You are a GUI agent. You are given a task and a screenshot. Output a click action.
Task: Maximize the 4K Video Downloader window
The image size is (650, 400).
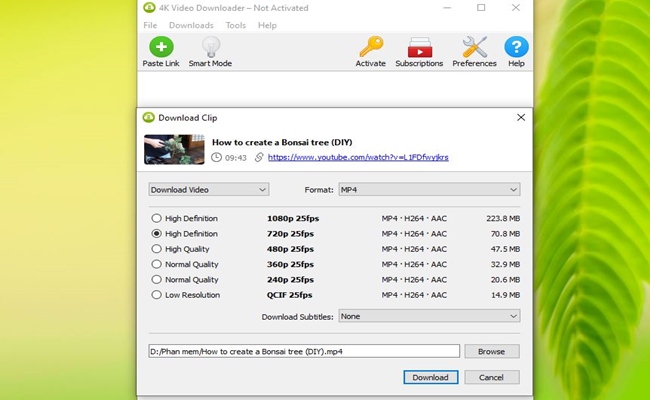coord(481,7)
